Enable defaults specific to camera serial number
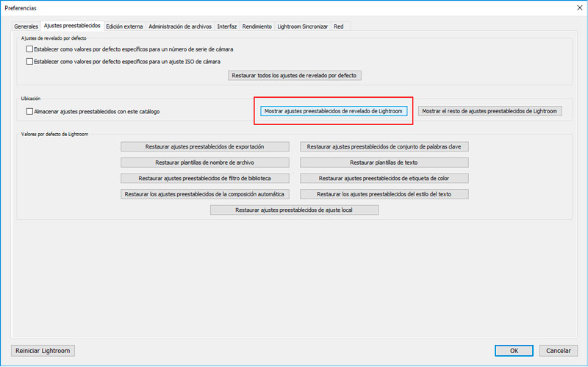 point(29,49)
